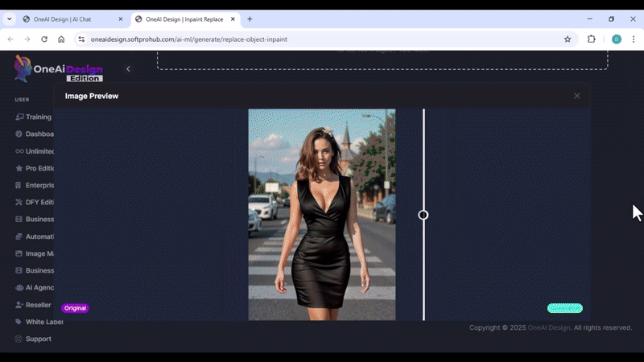Open the Ai Agency robot icon
Viewport: 644px width, 362px height.
point(19,287)
